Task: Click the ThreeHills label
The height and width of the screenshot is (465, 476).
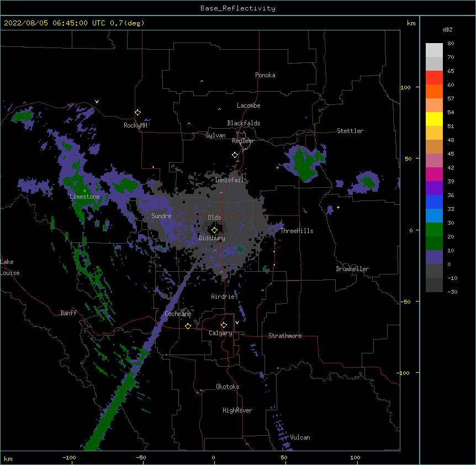Action: 297,231
